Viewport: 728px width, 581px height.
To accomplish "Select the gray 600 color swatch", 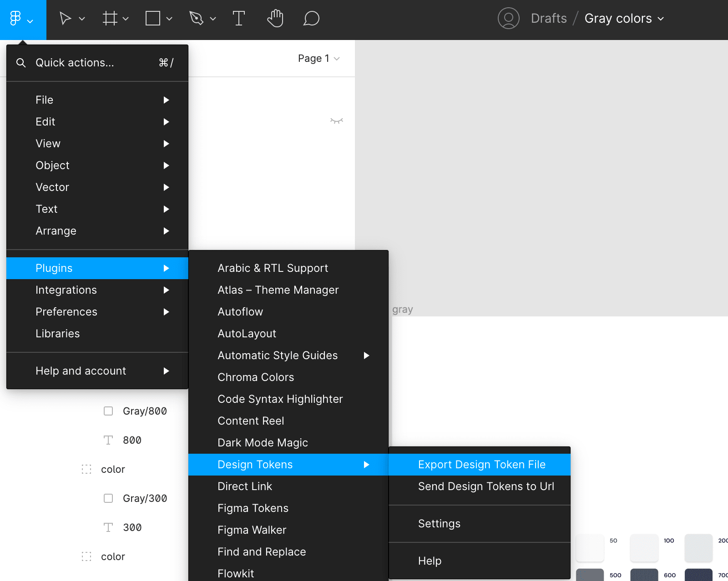I will coord(644,575).
